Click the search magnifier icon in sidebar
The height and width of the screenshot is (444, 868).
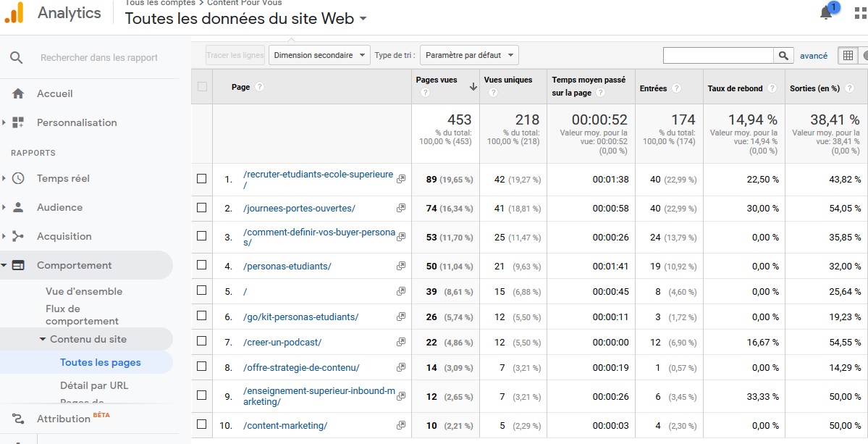click(x=17, y=57)
